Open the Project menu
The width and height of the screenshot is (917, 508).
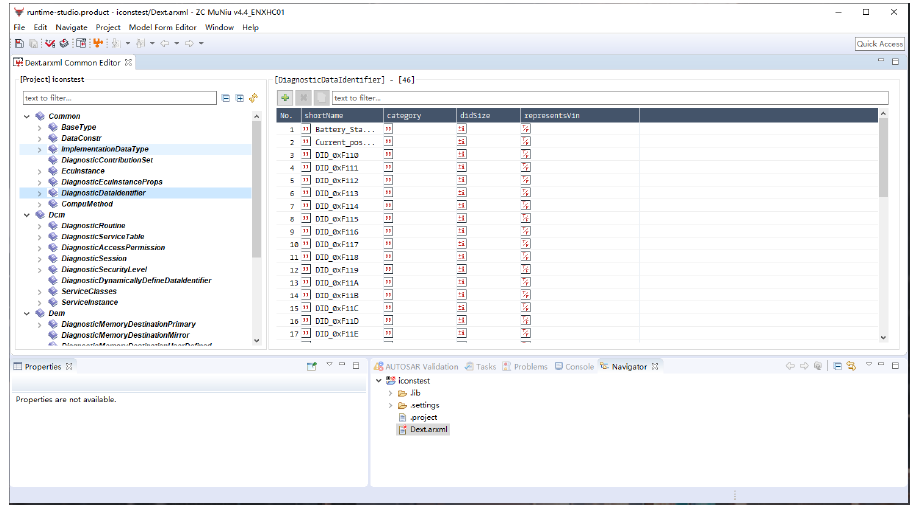[108, 27]
